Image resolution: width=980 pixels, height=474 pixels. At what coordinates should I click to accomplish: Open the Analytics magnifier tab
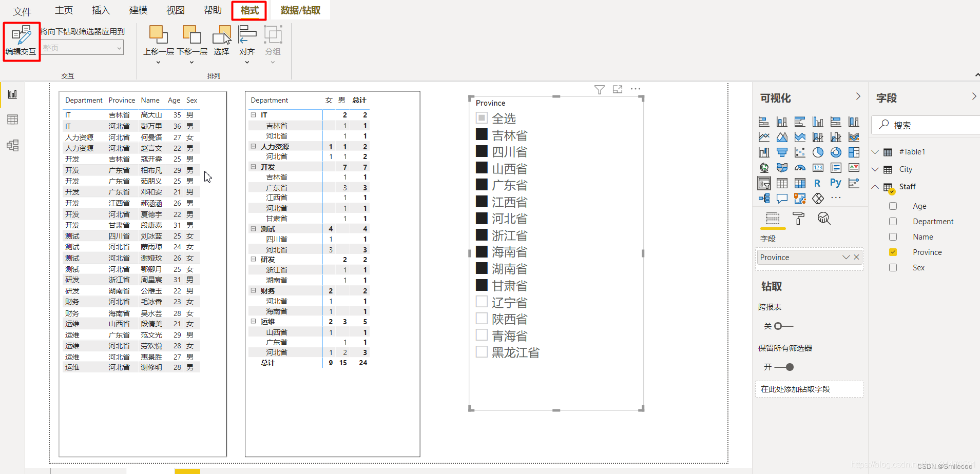point(824,219)
